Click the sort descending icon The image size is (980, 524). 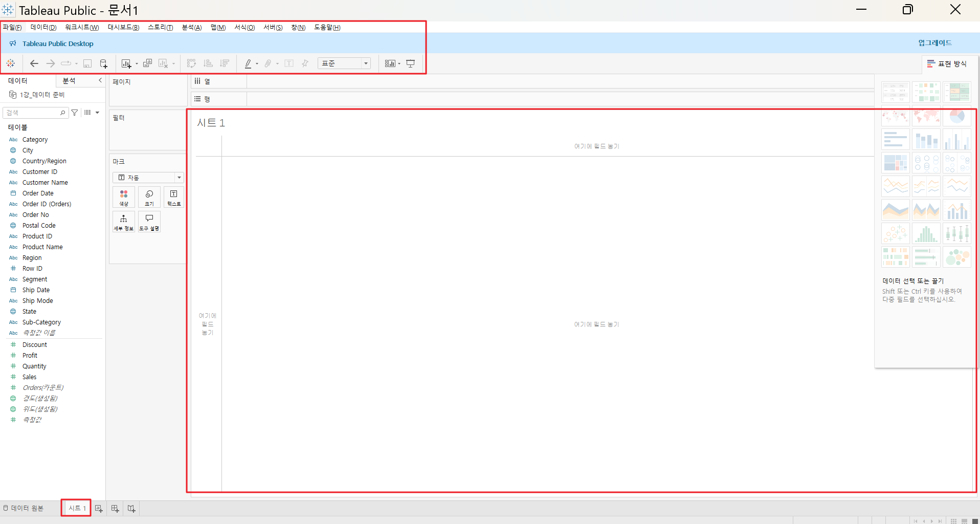225,63
